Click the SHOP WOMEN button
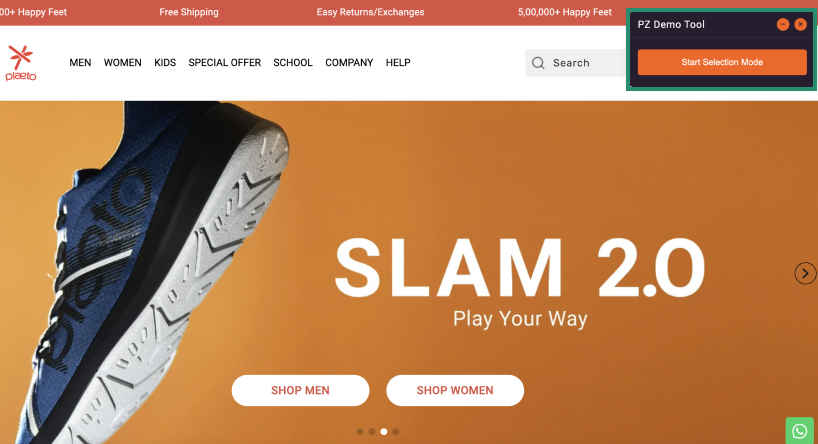This screenshot has width=818, height=444. point(455,390)
